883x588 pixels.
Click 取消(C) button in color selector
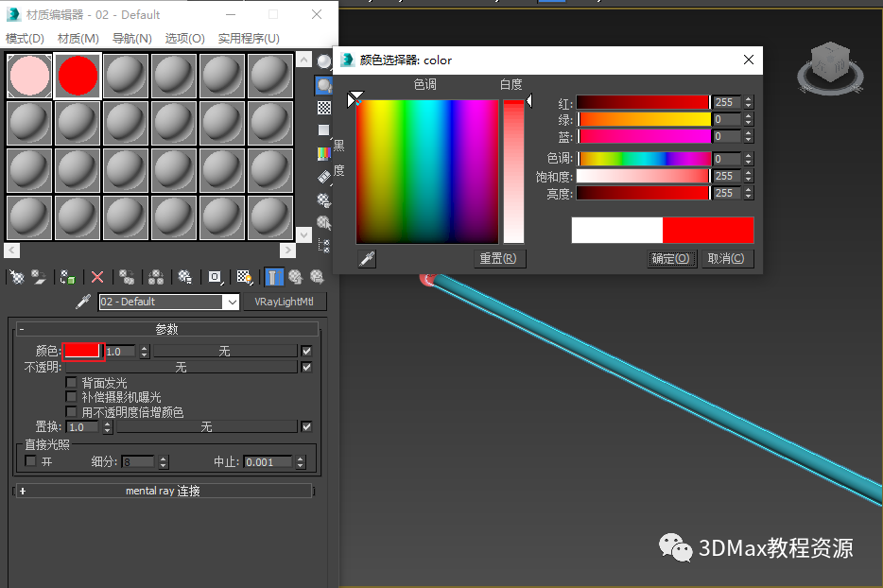(726, 258)
